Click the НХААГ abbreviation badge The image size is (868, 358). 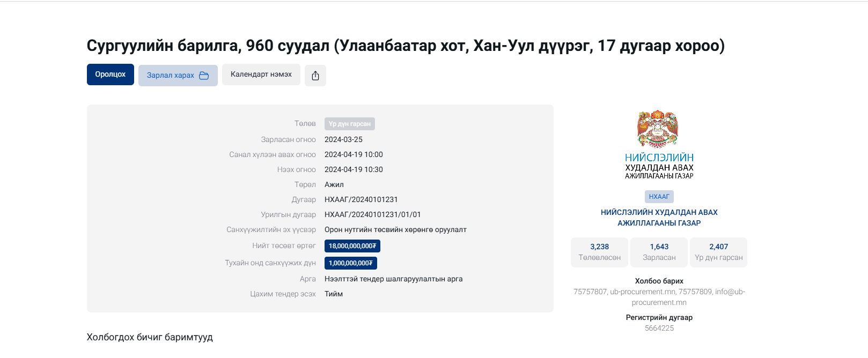point(659,197)
